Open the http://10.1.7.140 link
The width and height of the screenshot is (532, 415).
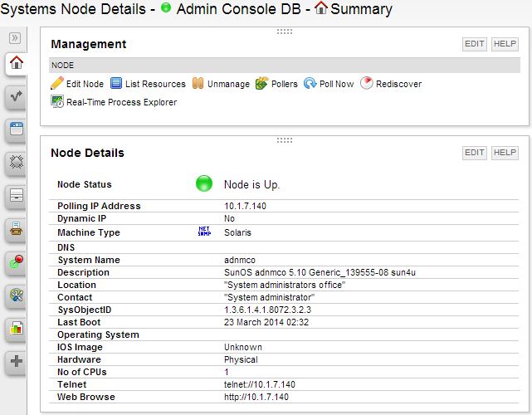(256, 397)
